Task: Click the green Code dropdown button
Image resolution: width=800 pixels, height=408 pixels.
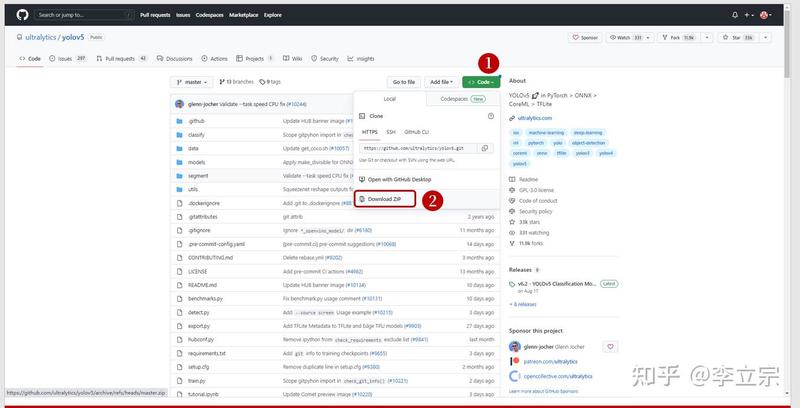Action: [x=481, y=82]
